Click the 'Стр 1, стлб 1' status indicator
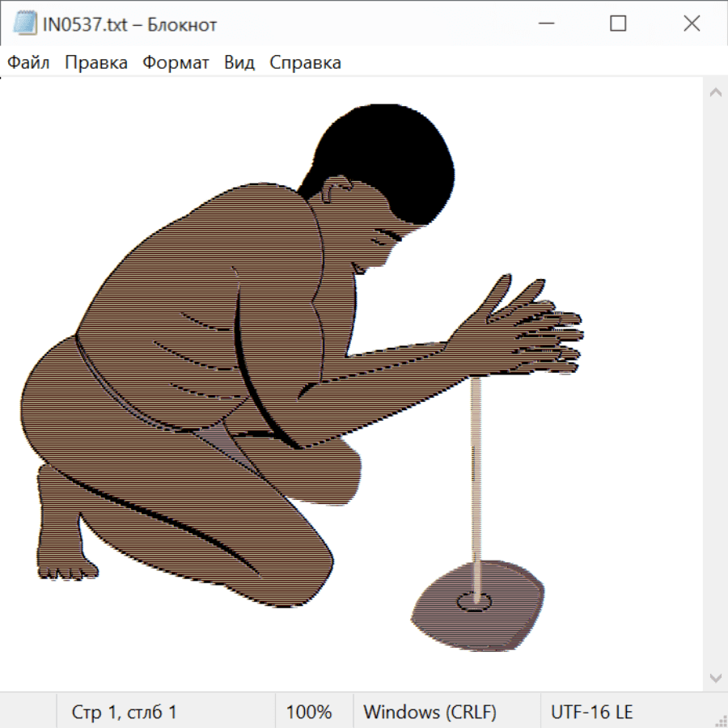This screenshot has height=728, width=728. (x=124, y=713)
